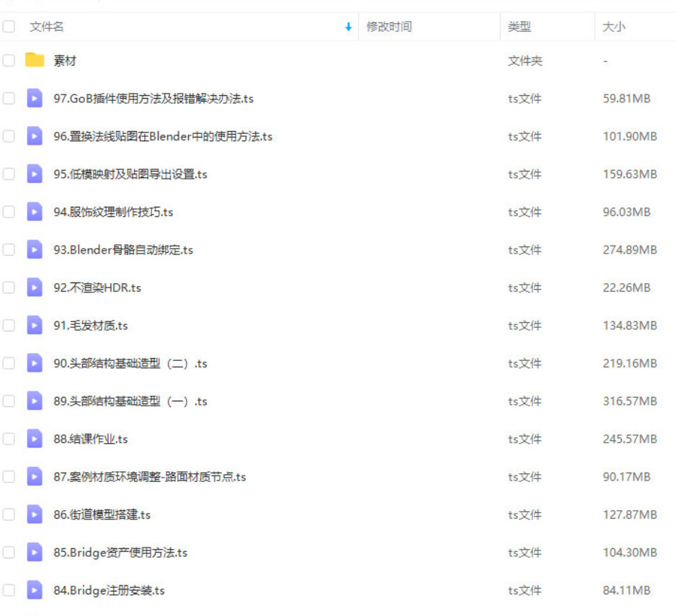This screenshot has height=616, width=680.
Task: Click video icon for 87.案例材质环境调整-路面材质节点.ts
Action: (x=35, y=476)
